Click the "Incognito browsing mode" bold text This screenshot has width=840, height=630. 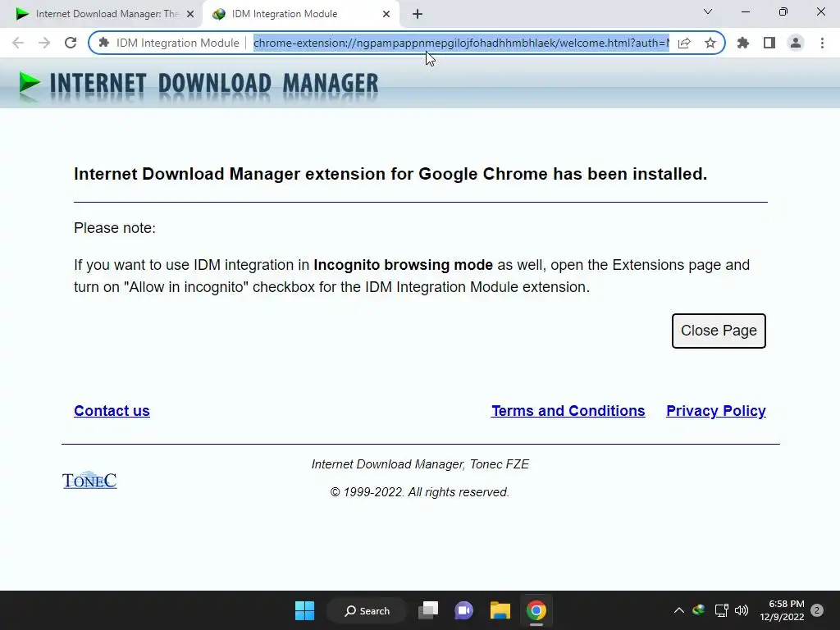pyautogui.click(x=403, y=265)
